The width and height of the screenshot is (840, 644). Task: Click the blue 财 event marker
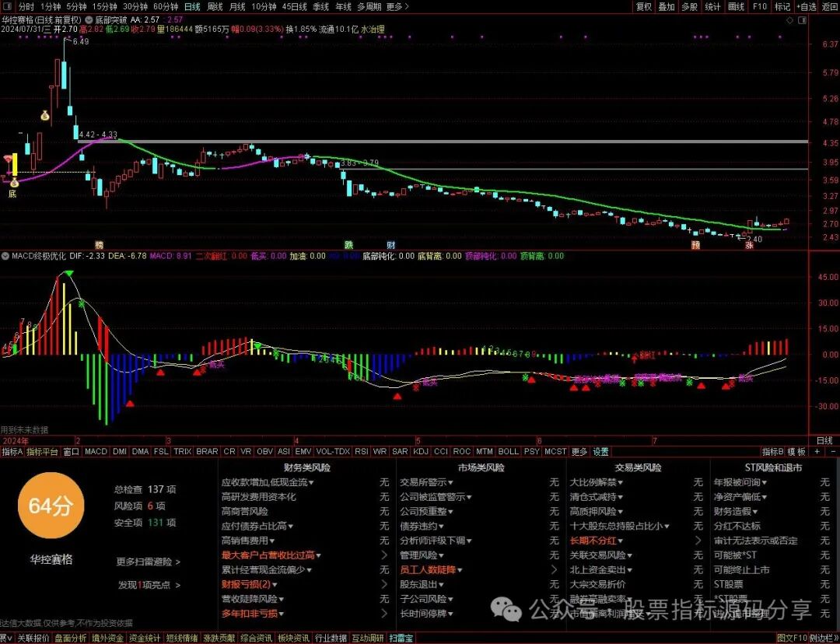tap(391, 245)
